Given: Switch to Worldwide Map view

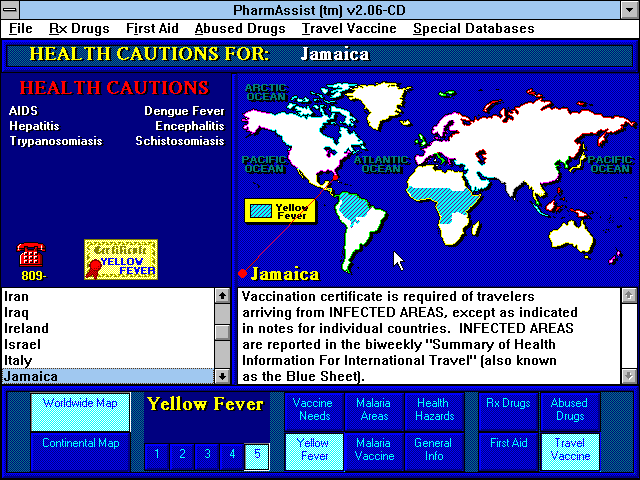Looking at the screenshot, I should click(80, 412).
